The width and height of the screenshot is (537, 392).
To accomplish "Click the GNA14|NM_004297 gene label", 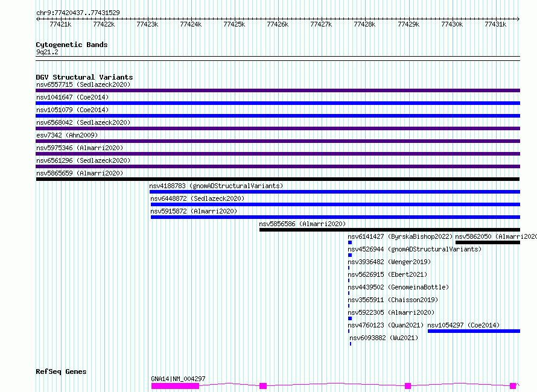I will [178, 379].
